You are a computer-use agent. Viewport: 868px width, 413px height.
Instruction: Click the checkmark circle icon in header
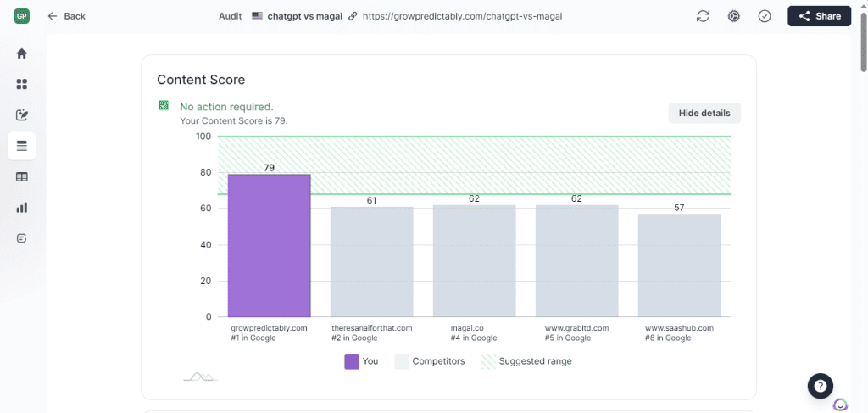(765, 16)
